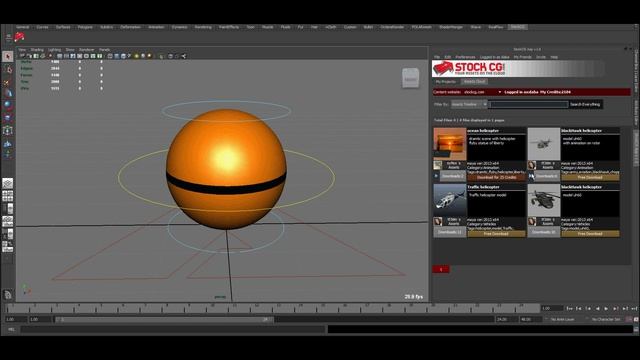Click the MEL command line input

[172, 329]
